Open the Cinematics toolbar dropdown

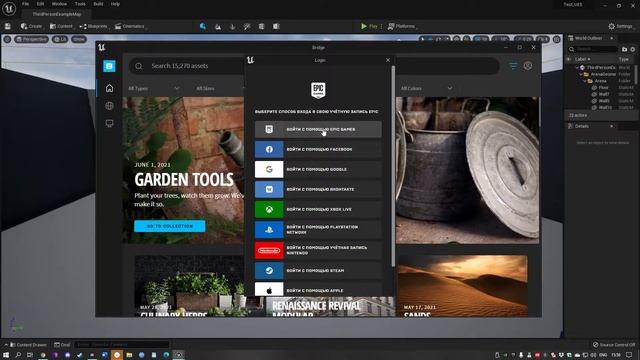click(x=130, y=26)
